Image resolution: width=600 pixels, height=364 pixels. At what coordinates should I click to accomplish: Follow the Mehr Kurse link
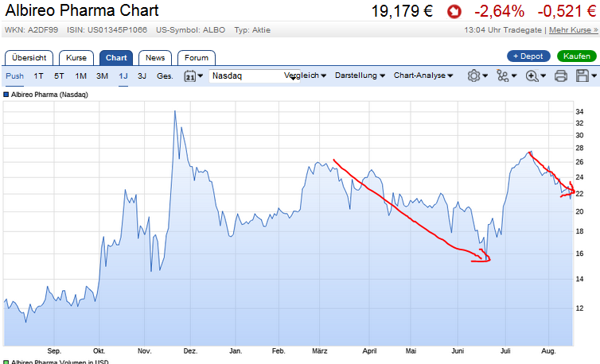pyautogui.click(x=573, y=30)
